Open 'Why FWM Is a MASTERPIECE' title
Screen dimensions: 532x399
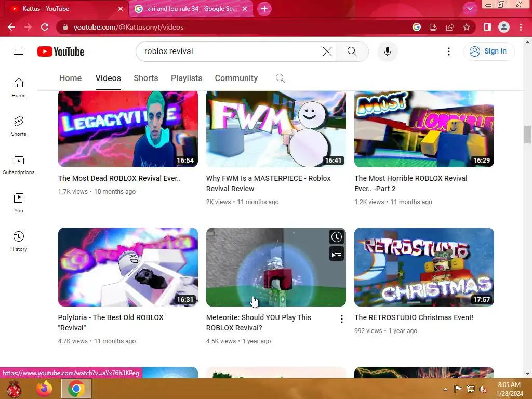click(x=269, y=183)
